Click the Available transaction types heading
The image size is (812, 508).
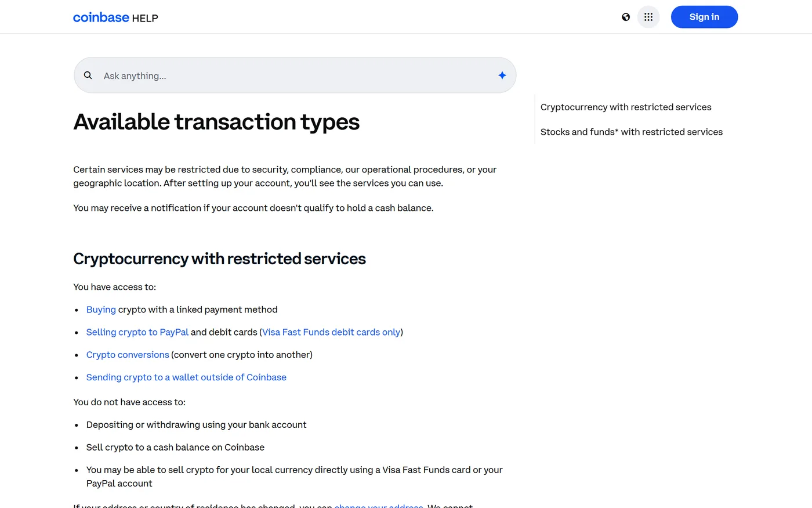[216, 122]
